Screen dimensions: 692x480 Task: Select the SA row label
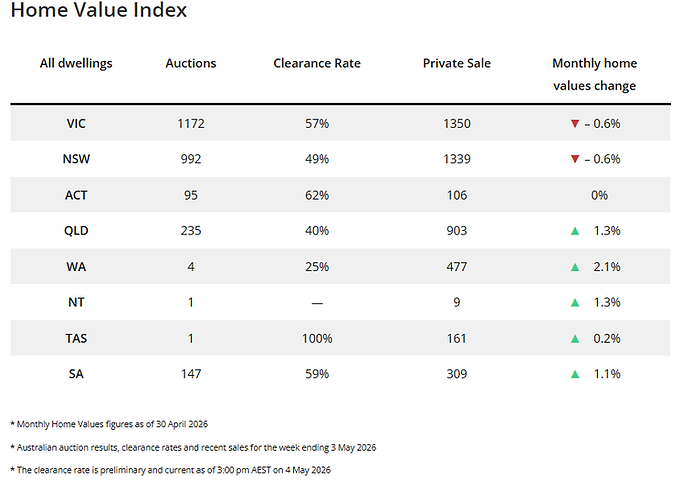coord(76,374)
